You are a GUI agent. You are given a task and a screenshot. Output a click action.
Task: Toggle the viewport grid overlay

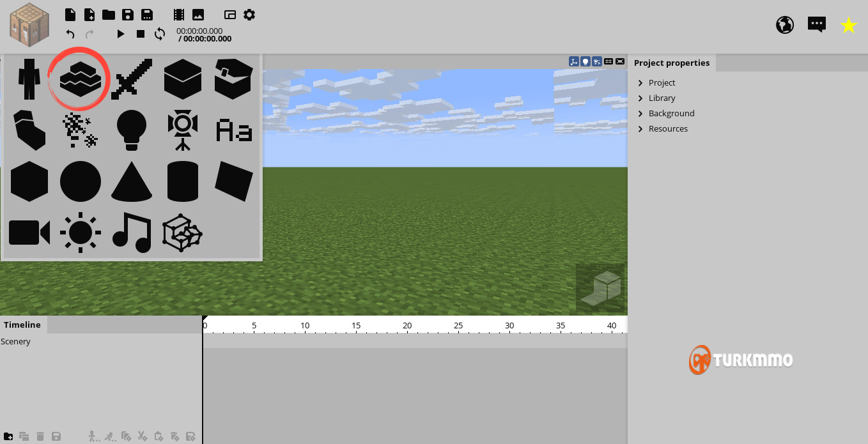(608, 61)
